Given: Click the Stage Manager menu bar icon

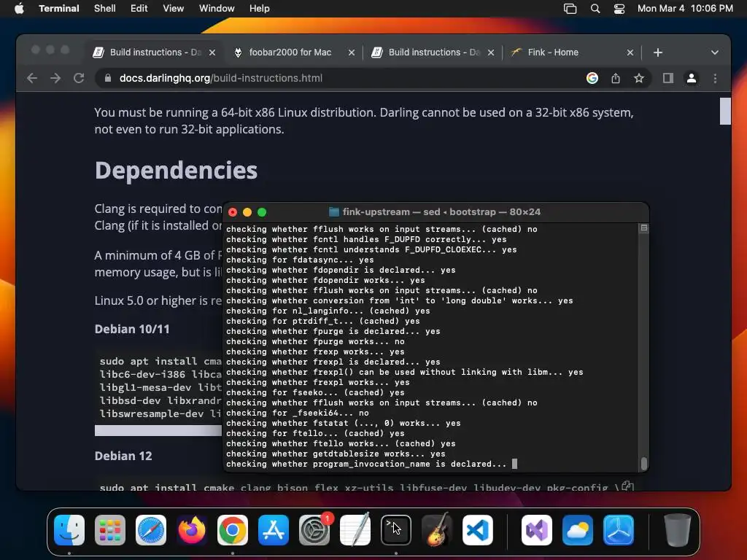Looking at the screenshot, I should (x=570, y=9).
